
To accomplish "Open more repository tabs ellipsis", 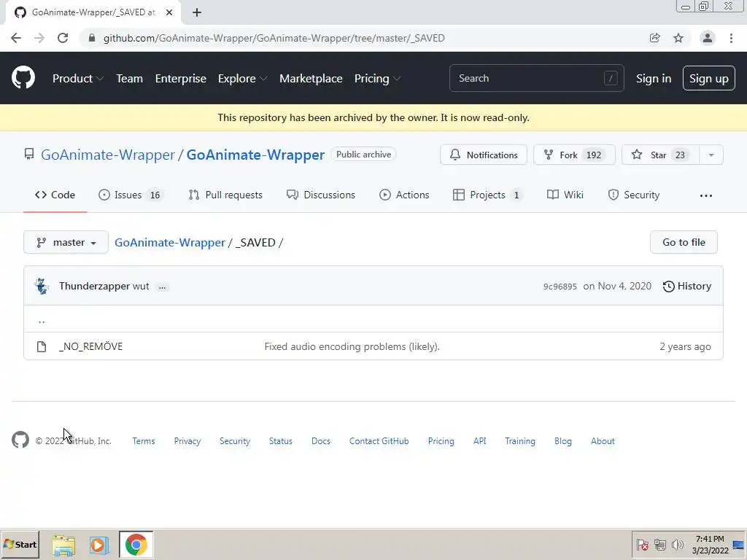I will 706,195.
